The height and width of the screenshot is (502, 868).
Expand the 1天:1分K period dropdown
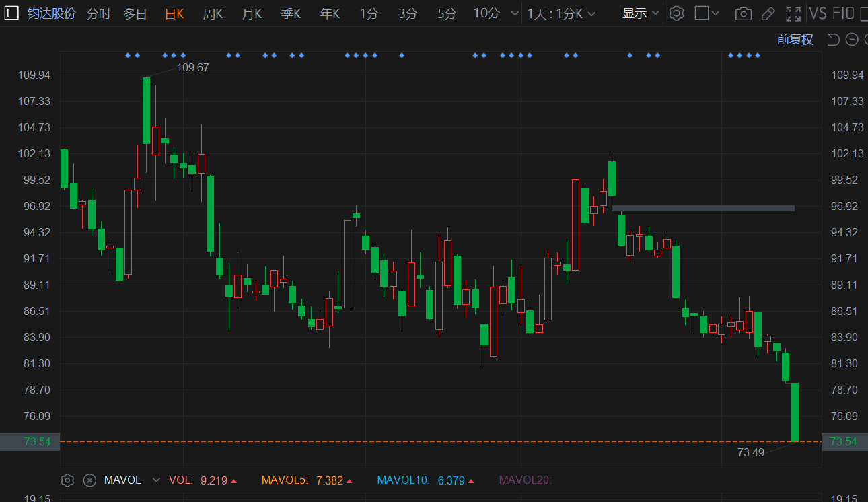pyautogui.click(x=561, y=13)
